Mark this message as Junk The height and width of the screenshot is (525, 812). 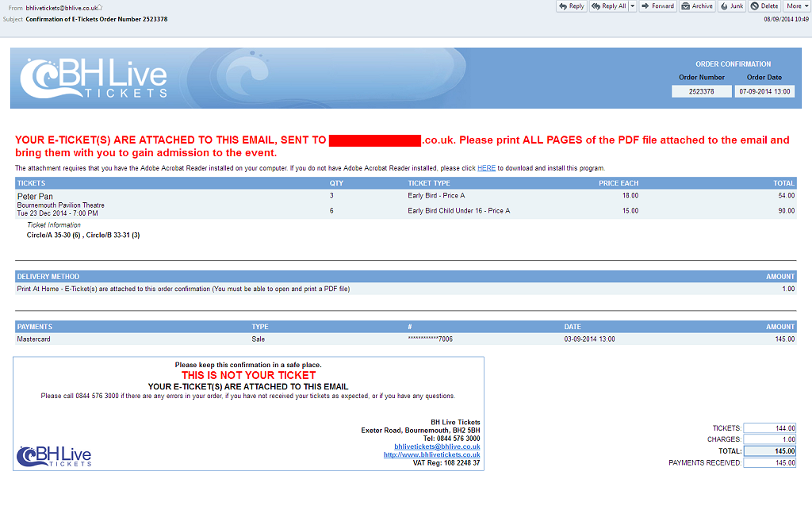pos(732,6)
